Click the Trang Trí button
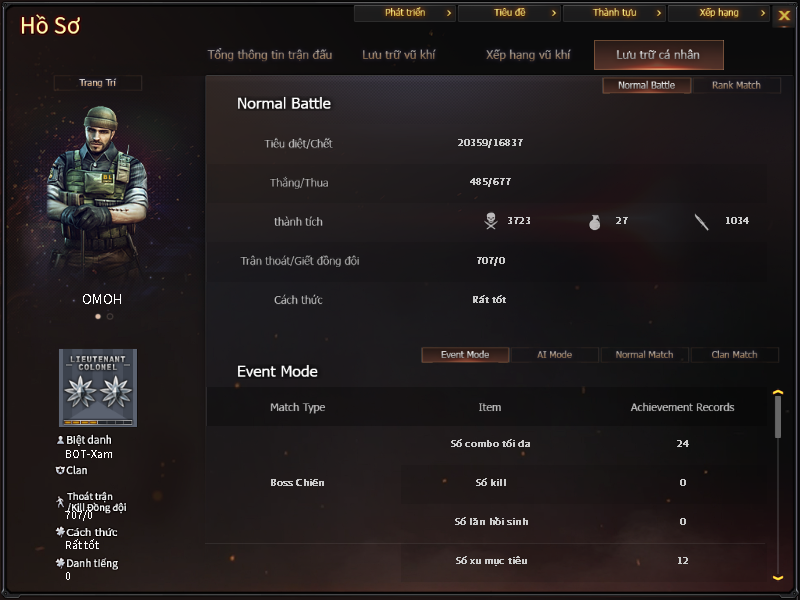This screenshot has width=800, height=600. point(97,83)
